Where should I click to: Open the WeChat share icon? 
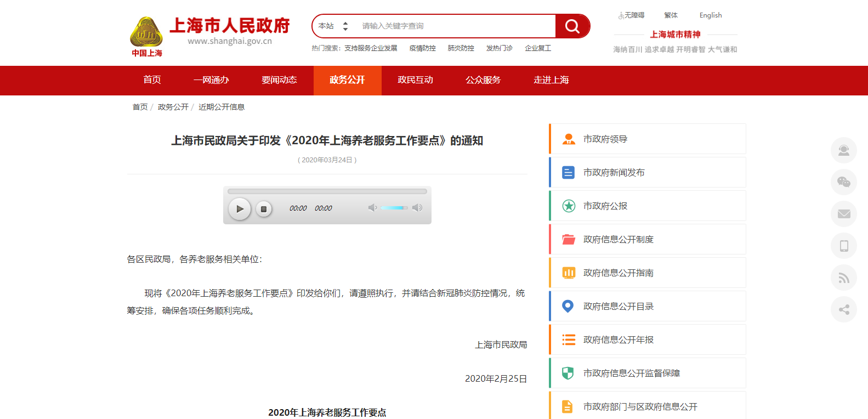(x=843, y=182)
